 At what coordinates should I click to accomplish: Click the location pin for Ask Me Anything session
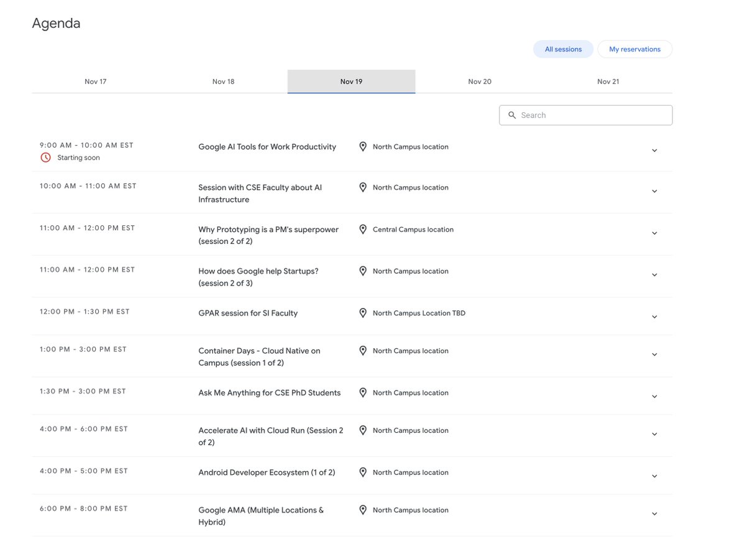(x=363, y=392)
